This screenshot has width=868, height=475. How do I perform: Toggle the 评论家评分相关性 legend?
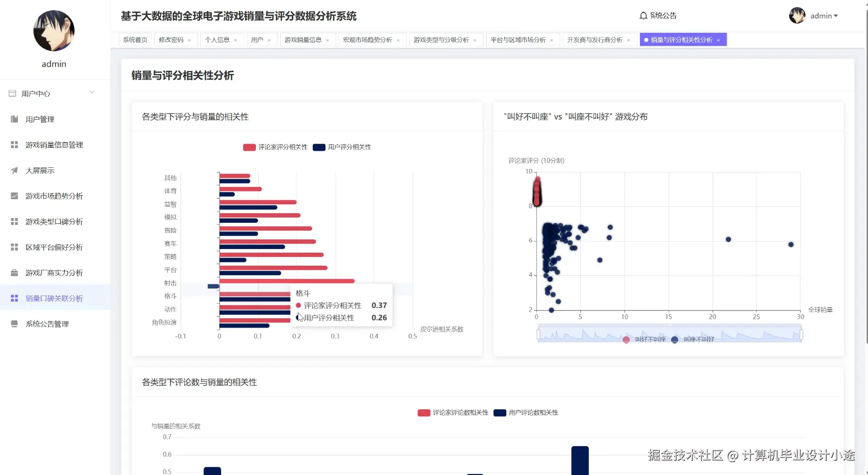point(276,147)
